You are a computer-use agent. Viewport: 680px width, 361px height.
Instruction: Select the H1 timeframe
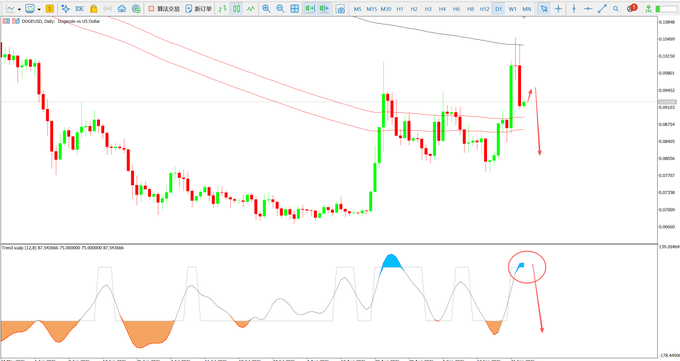pyautogui.click(x=400, y=9)
